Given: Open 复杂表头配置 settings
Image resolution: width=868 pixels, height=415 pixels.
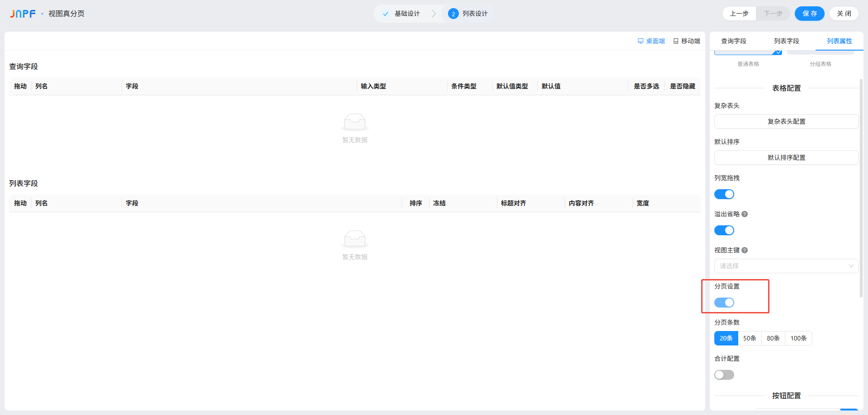Looking at the screenshot, I should (x=786, y=121).
